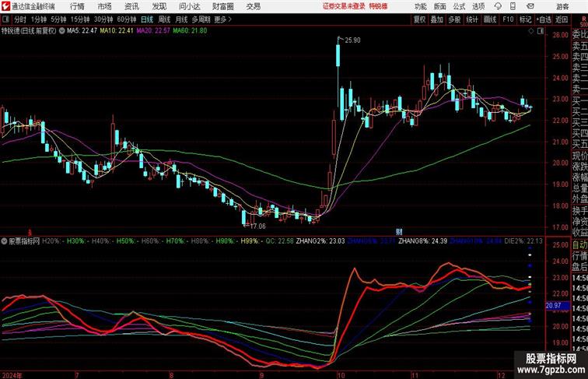The image size is (588, 379).
Task: Select the 月线 monthly tab
Action: [181, 19]
